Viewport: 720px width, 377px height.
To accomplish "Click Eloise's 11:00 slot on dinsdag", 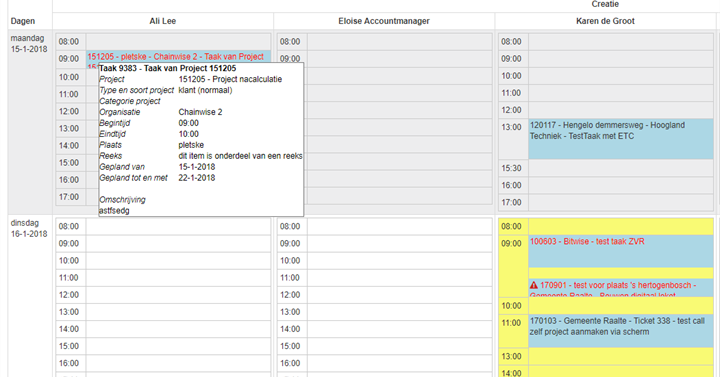I will click(399, 278).
